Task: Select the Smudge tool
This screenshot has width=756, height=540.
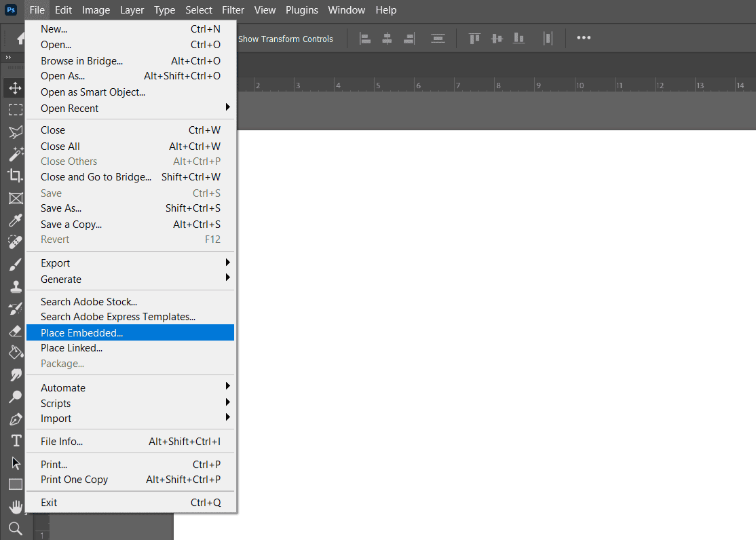Action: pyautogui.click(x=16, y=374)
